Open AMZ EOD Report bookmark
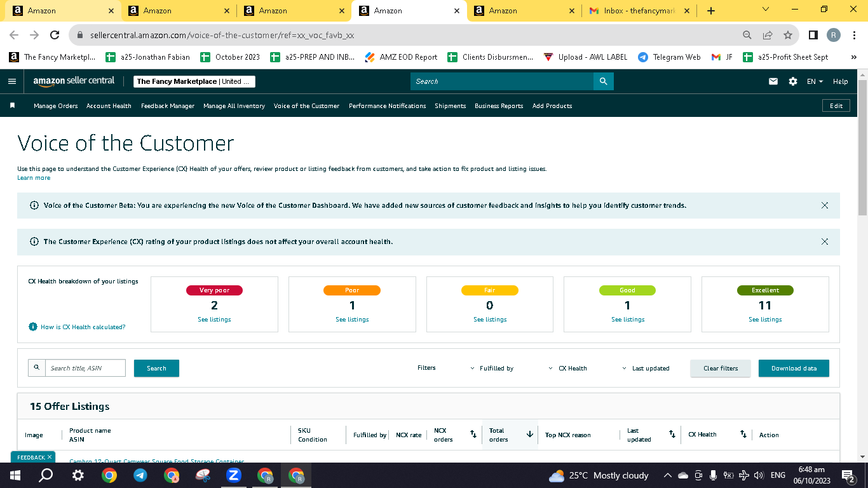The image size is (868, 488). 401,57
